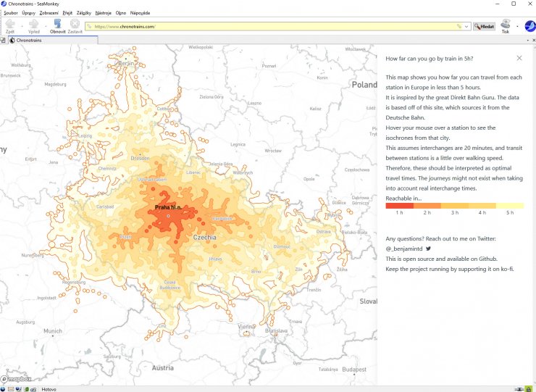
Task: Click the Hotovo status bar text
Action: (x=49, y=389)
